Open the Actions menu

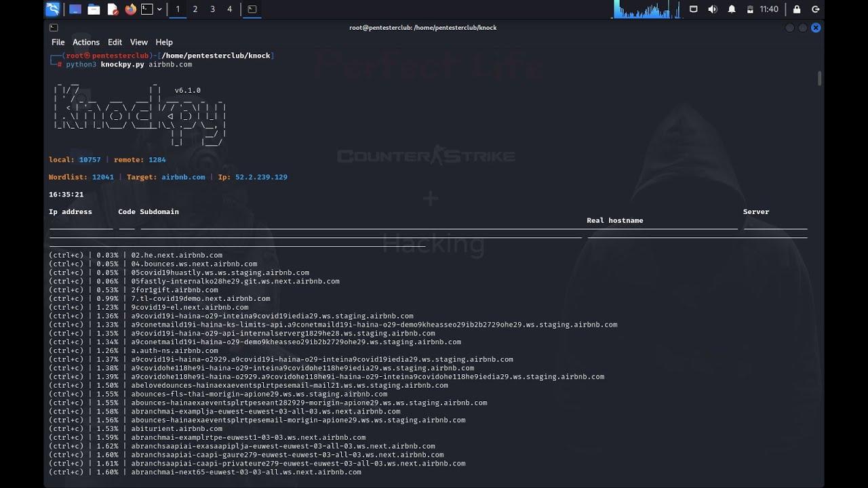[86, 42]
